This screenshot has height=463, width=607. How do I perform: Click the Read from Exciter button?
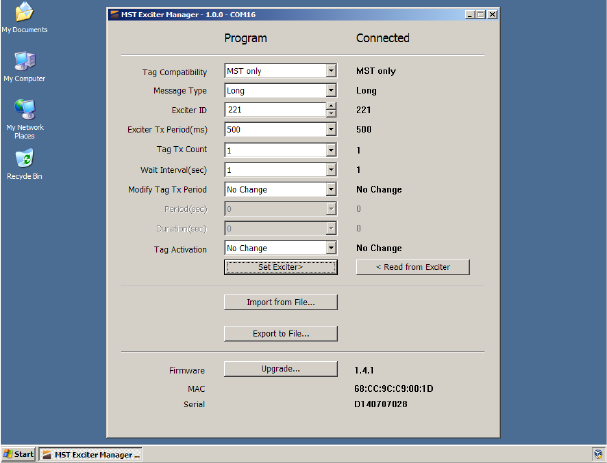413,267
